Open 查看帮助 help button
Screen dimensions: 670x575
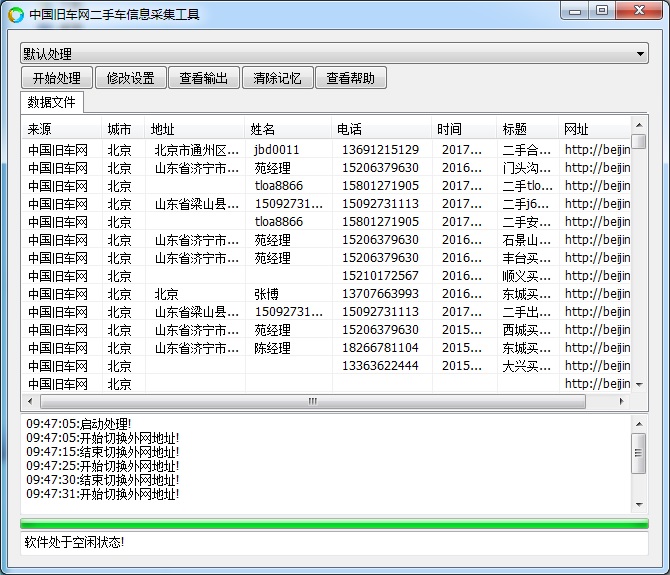[x=351, y=78]
